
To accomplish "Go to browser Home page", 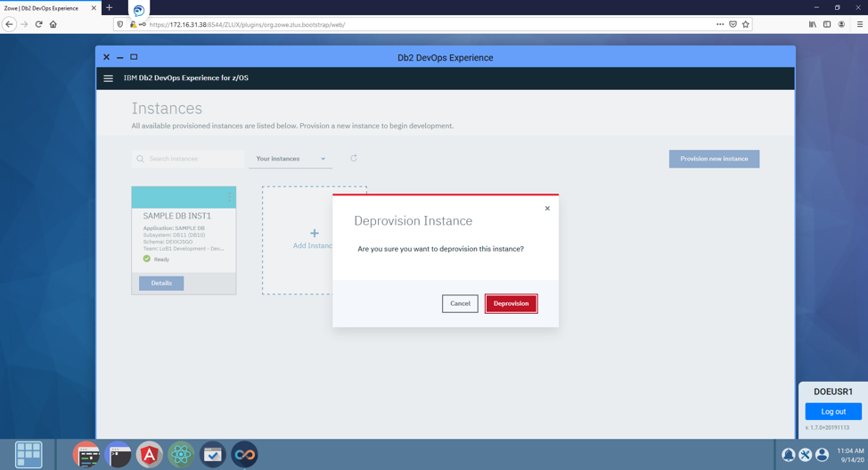I will 53,24.
